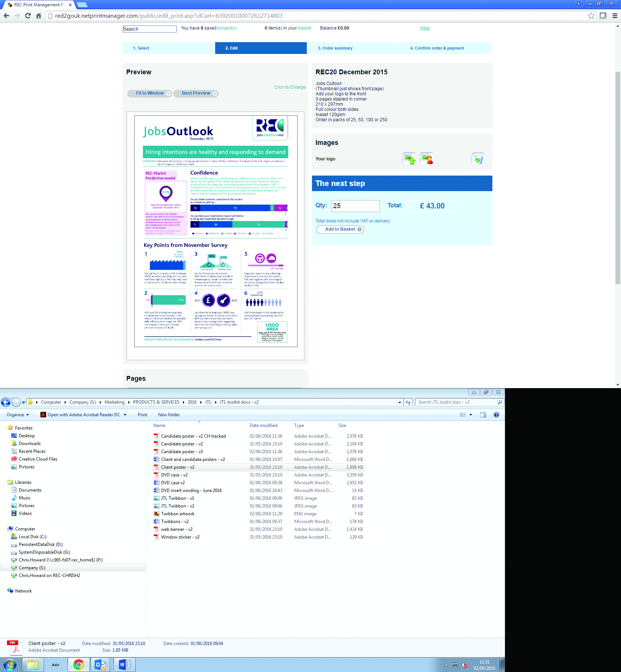This screenshot has height=672, width=621.
Task: Click the delete logo recycle bin icon
Action: [478, 159]
